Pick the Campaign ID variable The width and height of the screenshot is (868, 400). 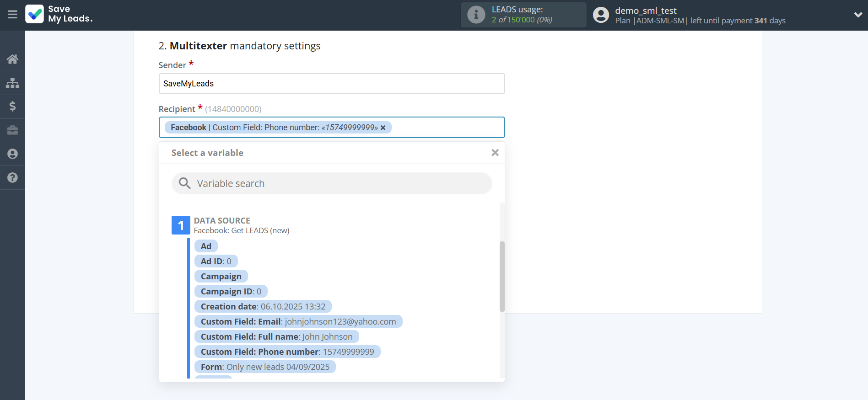[231, 292]
